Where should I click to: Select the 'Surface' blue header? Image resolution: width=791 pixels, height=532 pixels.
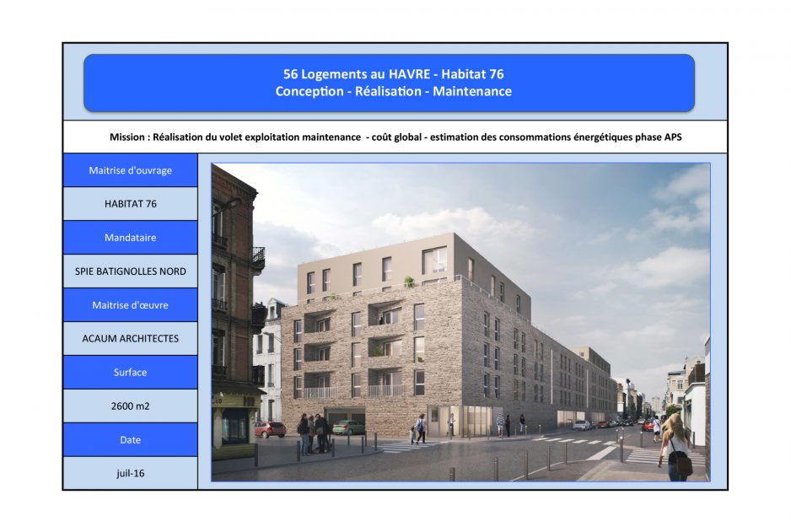click(129, 372)
